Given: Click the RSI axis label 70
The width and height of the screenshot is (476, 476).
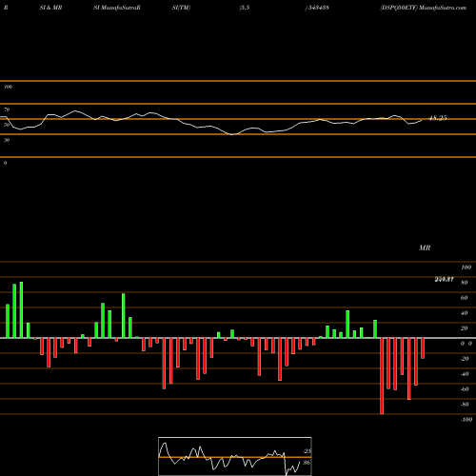Looking at the screenshot, I should click(x=7, y=109).
